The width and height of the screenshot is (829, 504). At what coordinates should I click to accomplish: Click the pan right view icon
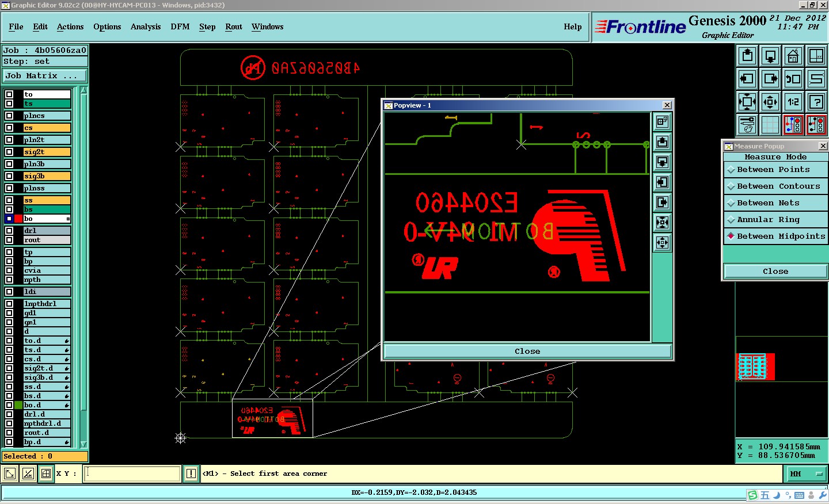pyautogui.click(x=770, y=79)
